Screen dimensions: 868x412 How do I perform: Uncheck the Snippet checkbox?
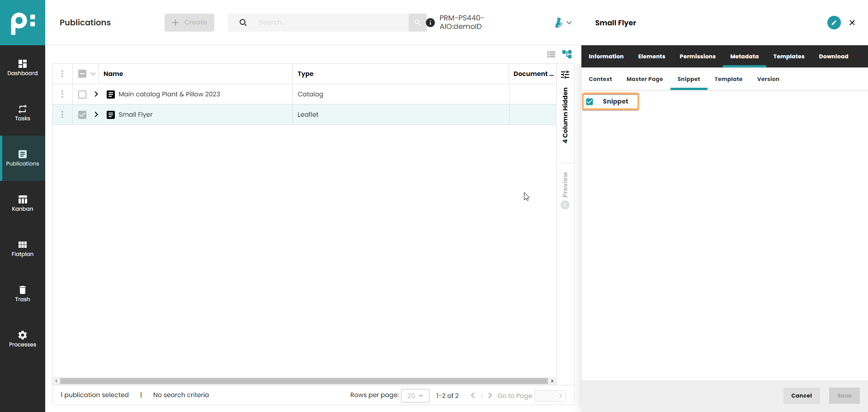point(590,102)
